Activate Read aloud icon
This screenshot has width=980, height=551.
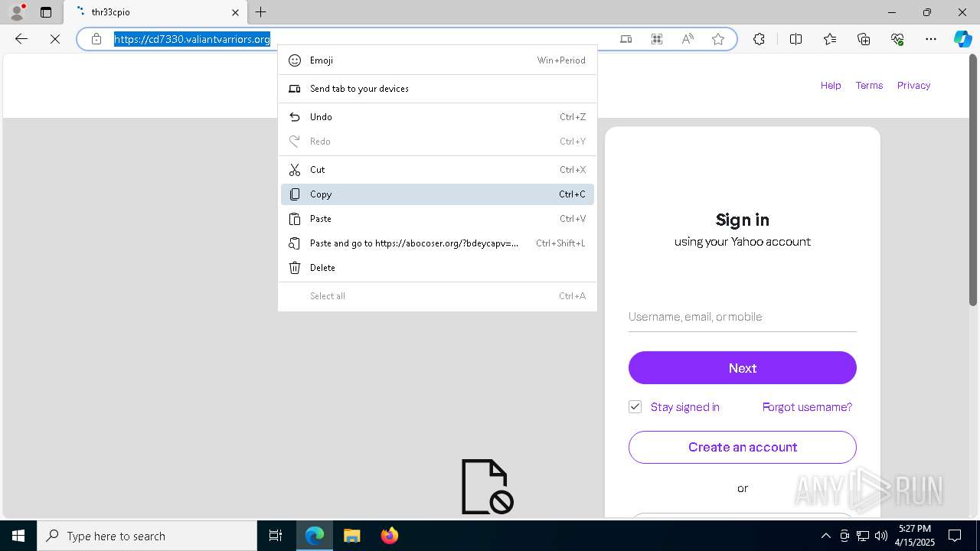click(688, 39)
